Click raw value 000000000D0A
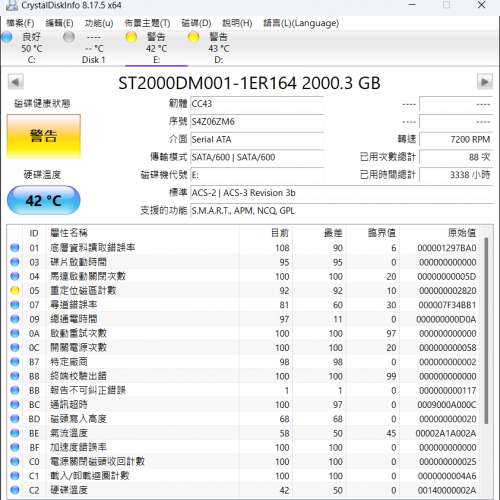The height and width of the screenshot is (500, 500). (x=446, y=319)
